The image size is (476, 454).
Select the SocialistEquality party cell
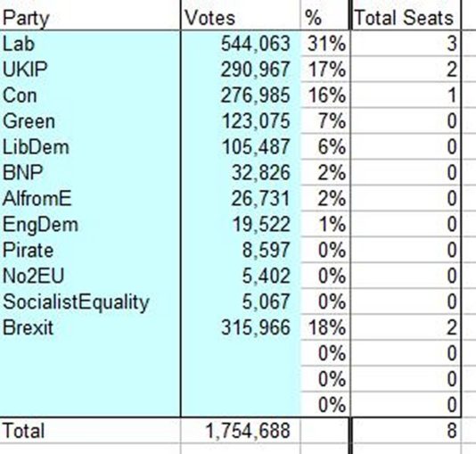pyautogui.click(x=90, y=301)
